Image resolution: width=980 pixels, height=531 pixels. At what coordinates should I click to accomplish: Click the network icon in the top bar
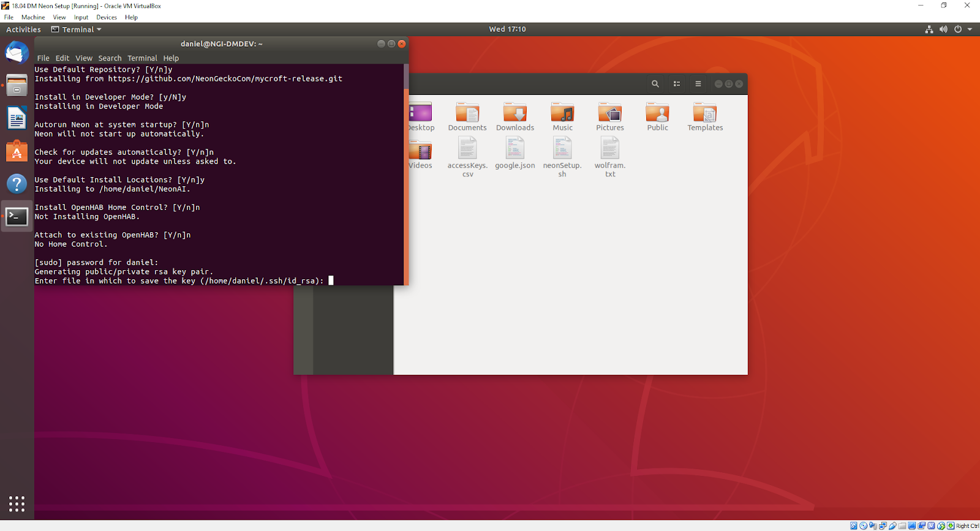tap(929, 29)
